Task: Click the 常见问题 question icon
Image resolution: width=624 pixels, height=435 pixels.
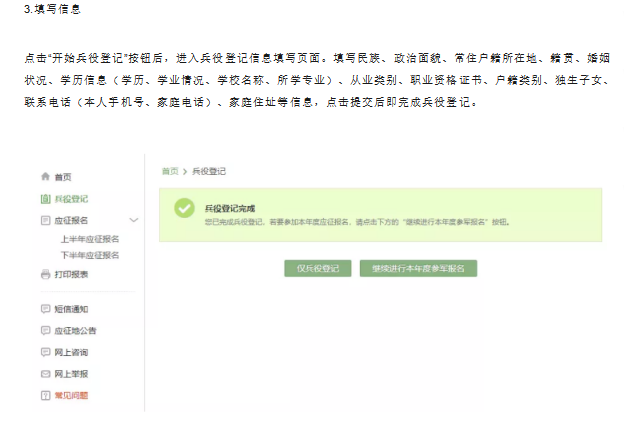Action: pyautogui.click(x=45, y=395)
